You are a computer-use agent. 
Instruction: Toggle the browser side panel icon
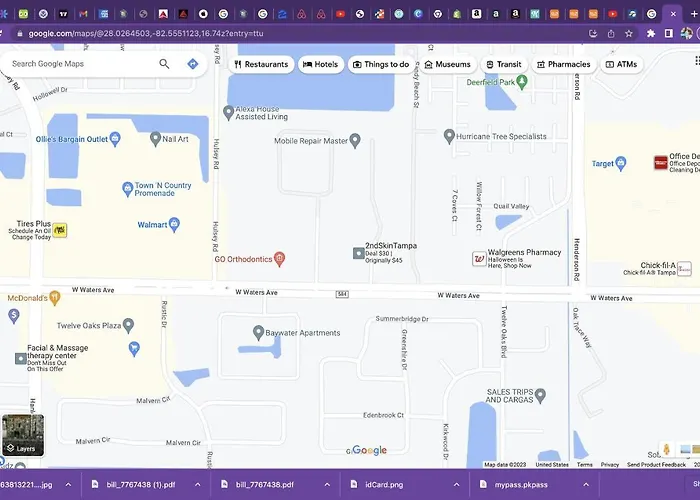(668, 33)
